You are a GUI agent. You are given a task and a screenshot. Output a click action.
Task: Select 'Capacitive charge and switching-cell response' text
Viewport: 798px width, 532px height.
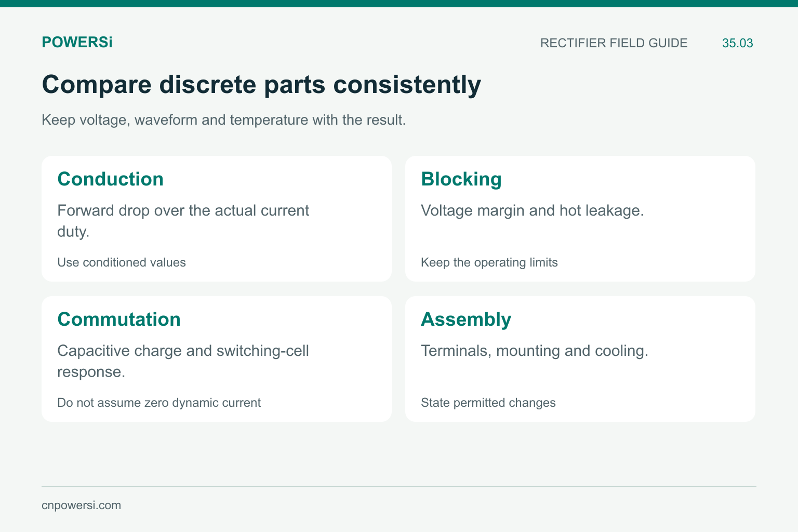[183, 361]
